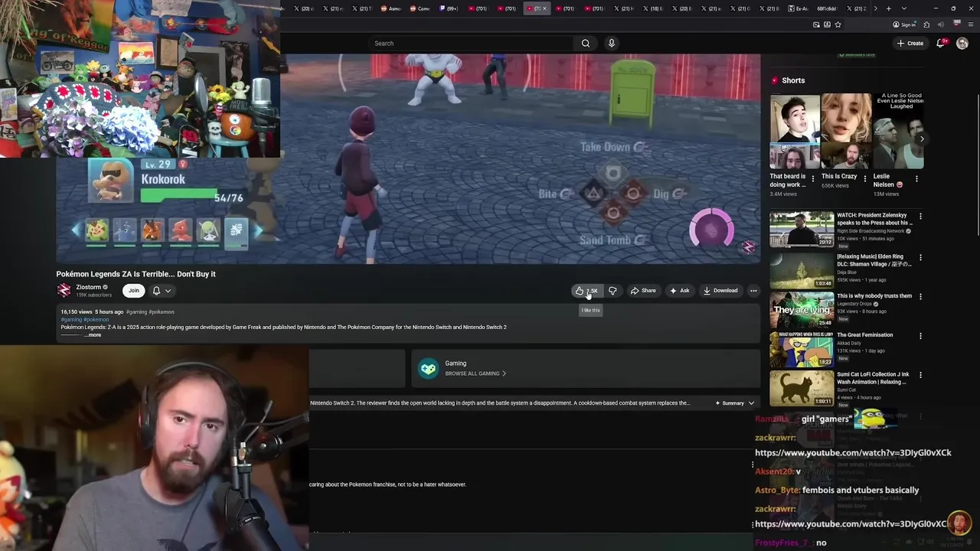Open Elden Ring Shaman Village music title
Screen dimensions: 980x551
point(874,260)
